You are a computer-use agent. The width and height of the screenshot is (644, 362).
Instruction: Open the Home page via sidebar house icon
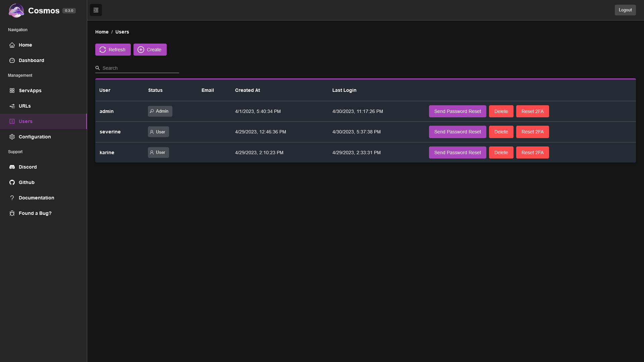tap(12, 45)
